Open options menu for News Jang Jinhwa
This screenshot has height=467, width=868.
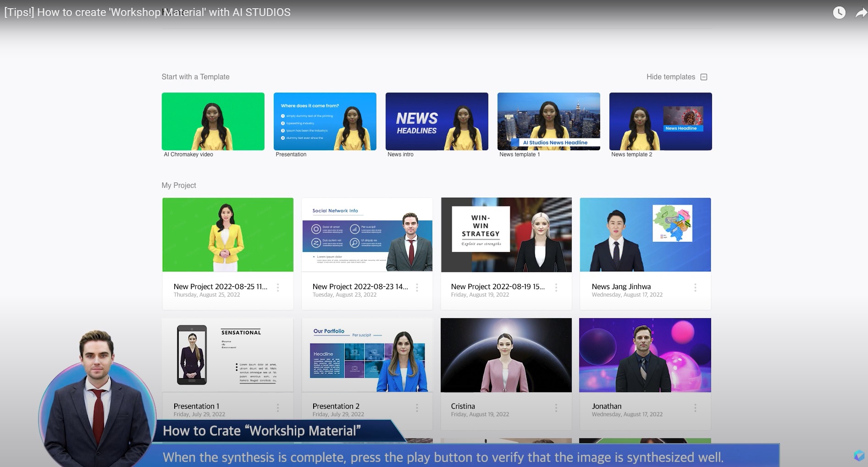695,287
